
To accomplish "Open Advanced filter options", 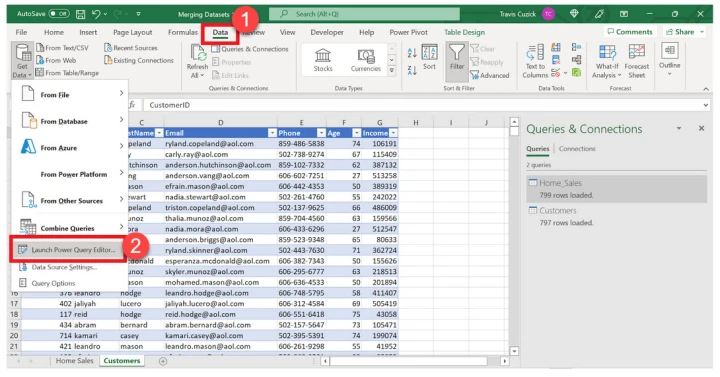I will [x=490, y=75].
